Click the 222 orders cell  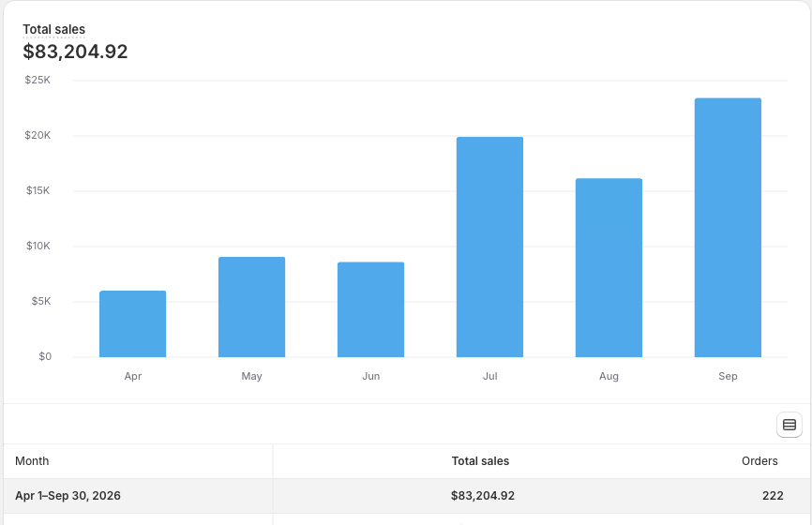coord(773,496)
